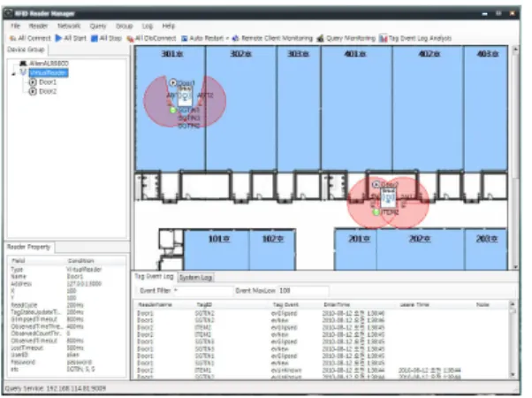Click room 101 label on the map
This screenshot has width=532, height=398.
coord(219,239)
